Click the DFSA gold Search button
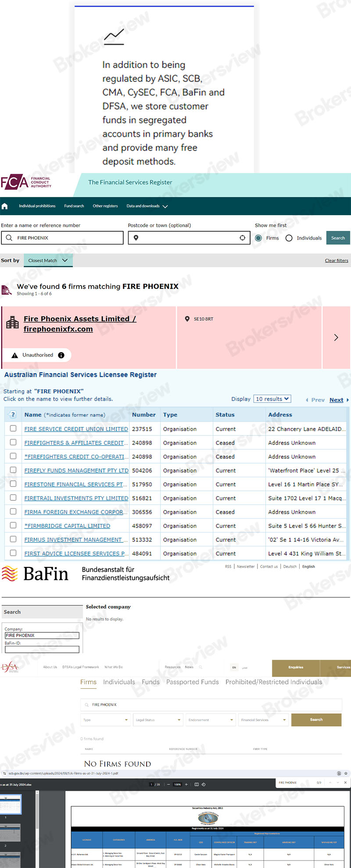This screenshot has height=868, width=351. [316, 720]
